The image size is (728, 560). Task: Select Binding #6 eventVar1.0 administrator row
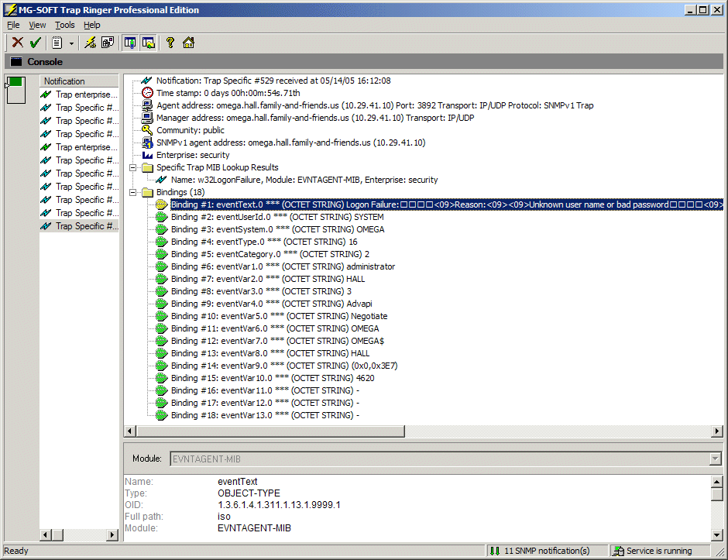283,266
